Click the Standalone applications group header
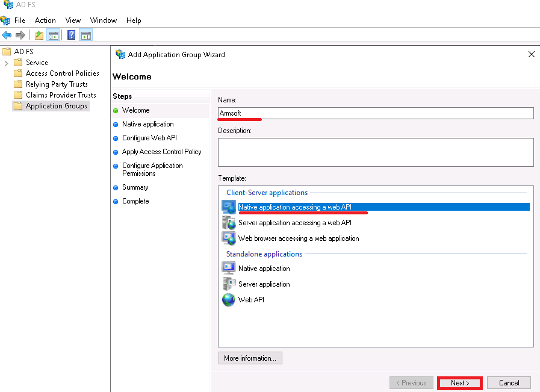The height and width of the screenshot is (392, 540). 264,254
